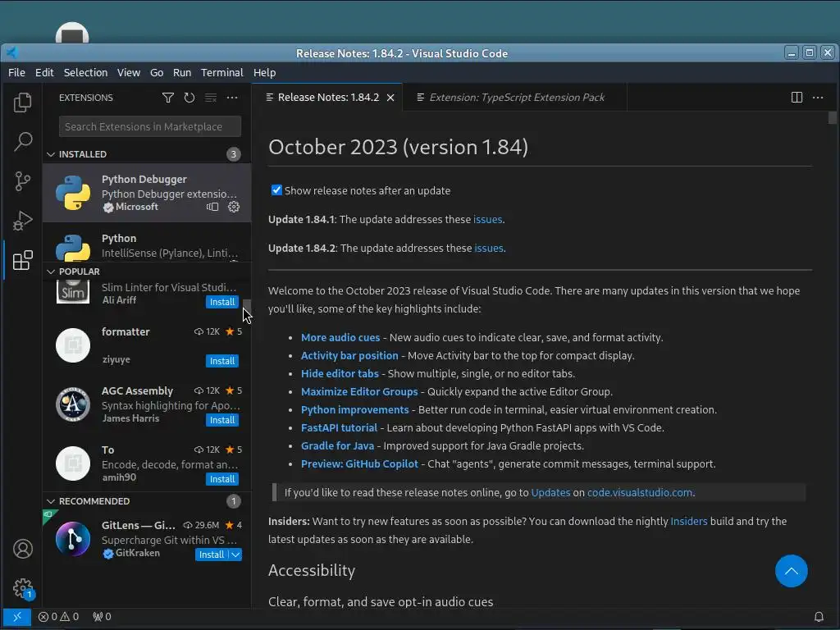Click the ports forwarded status item

(102, 617)
